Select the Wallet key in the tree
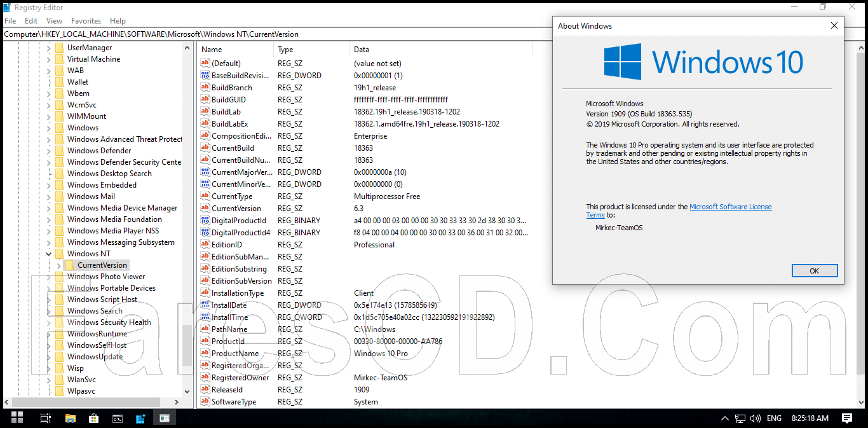This screenshot has height=428, width=868. point(78,82)
